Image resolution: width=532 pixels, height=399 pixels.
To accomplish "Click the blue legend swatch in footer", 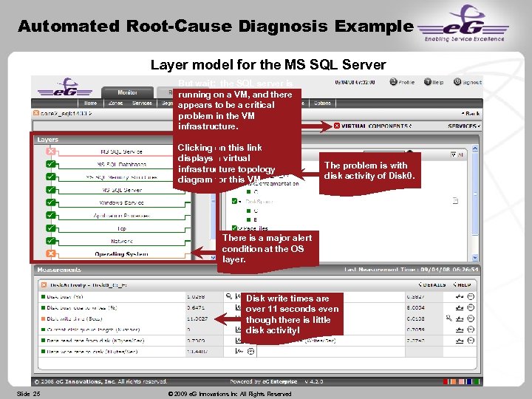I will 469,382.
